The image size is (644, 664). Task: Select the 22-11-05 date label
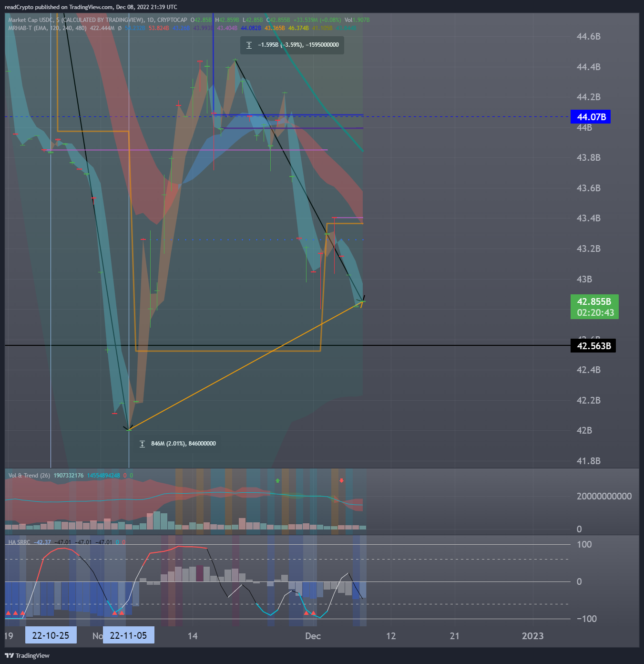[129, 635]
